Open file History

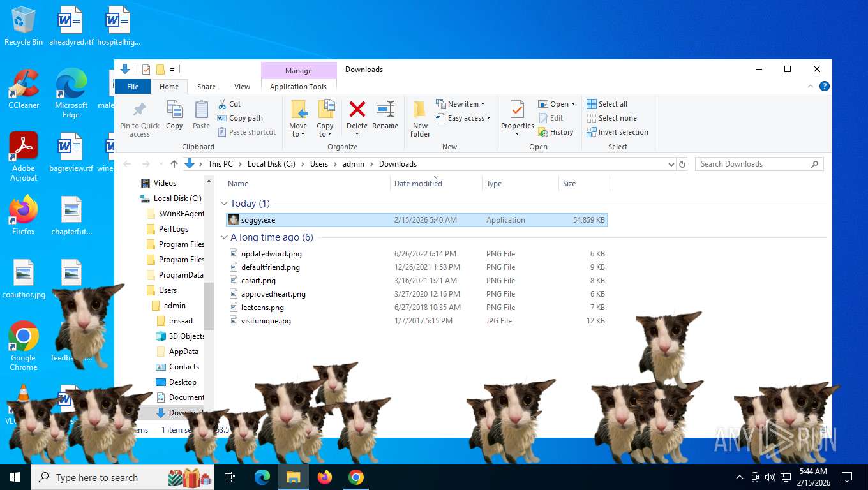[556, 132]
